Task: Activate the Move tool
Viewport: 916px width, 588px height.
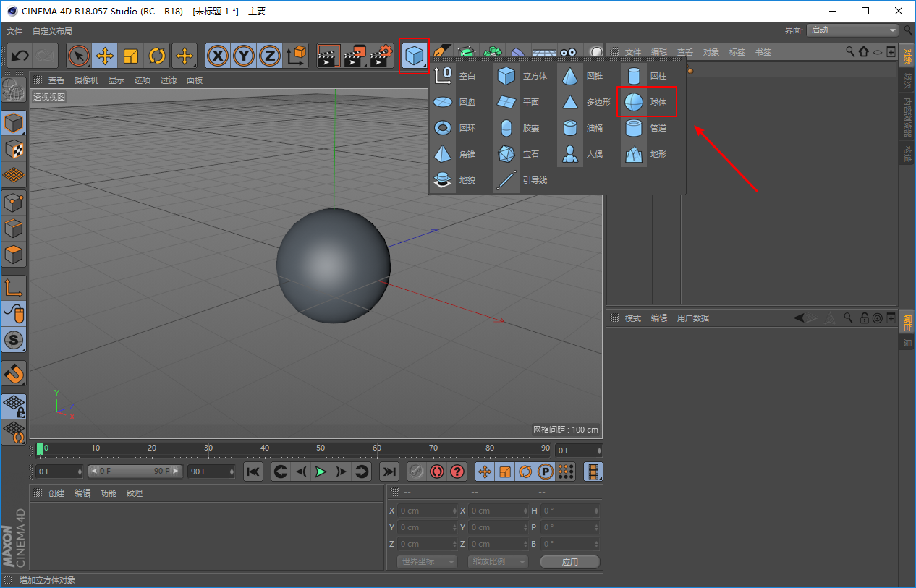Action: tap(105, 56)
